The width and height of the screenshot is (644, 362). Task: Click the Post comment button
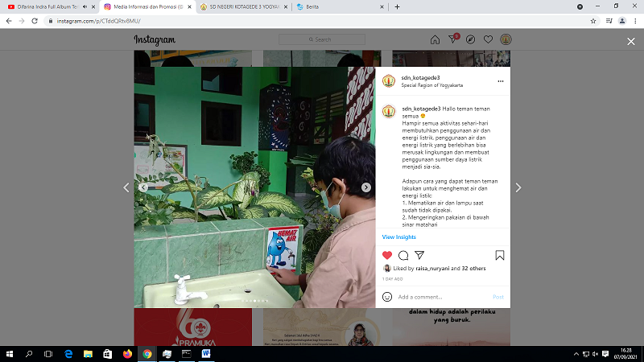[497, 297]
